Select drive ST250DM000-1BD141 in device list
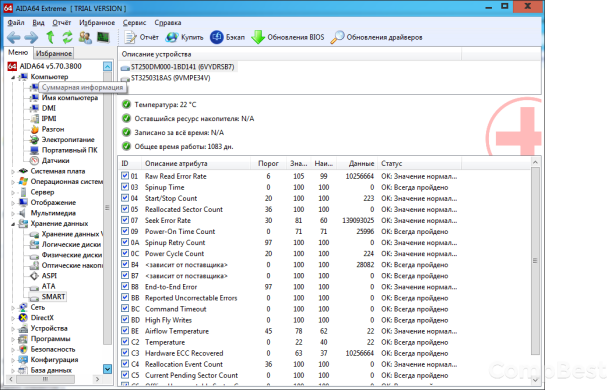This screenshot has width=612, height=390. [182, 67]
